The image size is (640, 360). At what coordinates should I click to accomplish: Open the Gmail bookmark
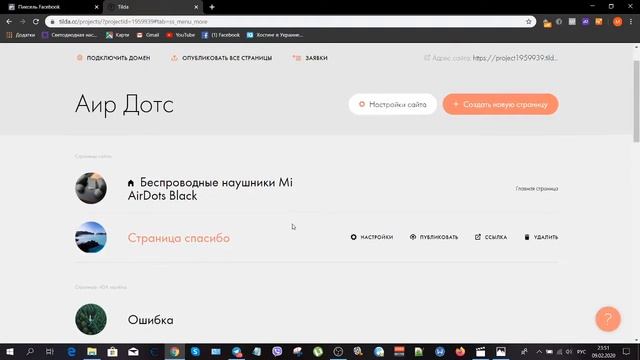pos(148,35)
